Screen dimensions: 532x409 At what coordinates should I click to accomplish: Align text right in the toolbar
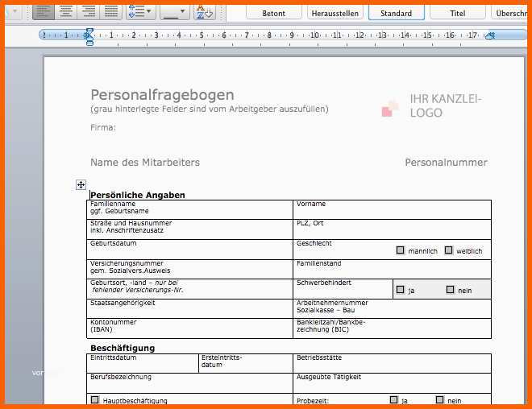(x=88, y=12)
